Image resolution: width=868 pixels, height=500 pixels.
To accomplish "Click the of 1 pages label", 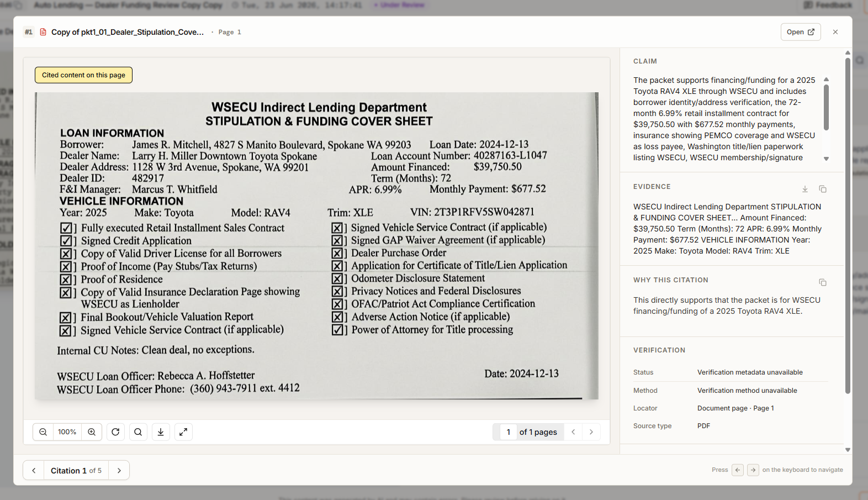I will tap(538, 432).
